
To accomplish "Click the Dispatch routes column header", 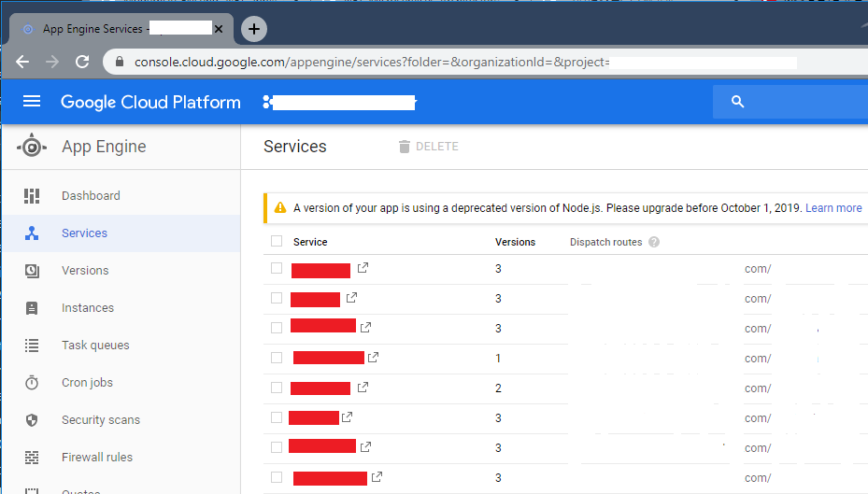I will (x=605, y=242).
